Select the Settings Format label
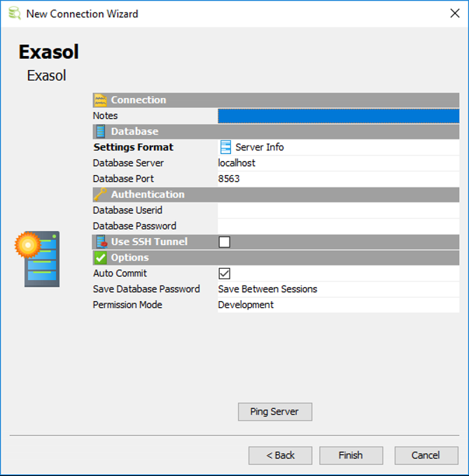Image resolution: width=469 pixels, height=476 pixels. 133,147
